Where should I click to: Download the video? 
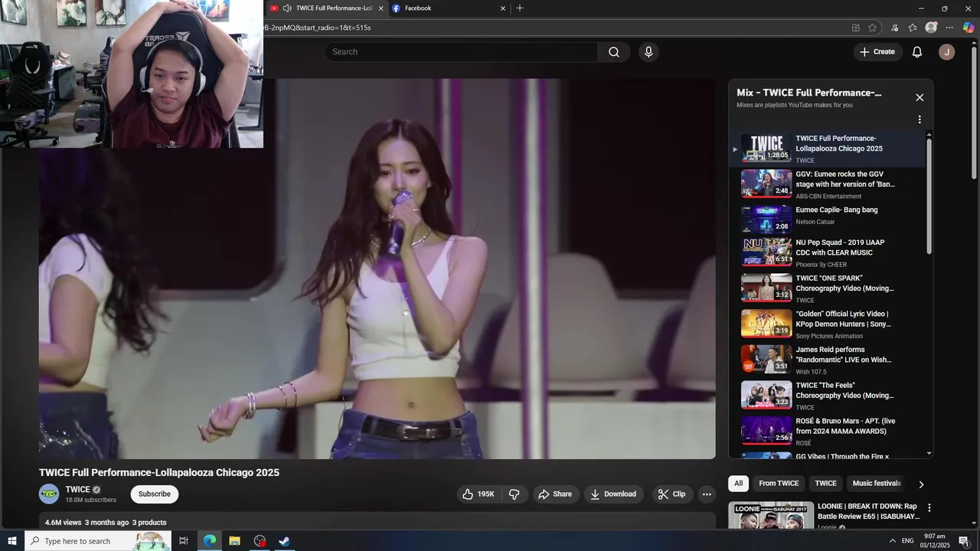pyautogui.click(x=613, y=494)
